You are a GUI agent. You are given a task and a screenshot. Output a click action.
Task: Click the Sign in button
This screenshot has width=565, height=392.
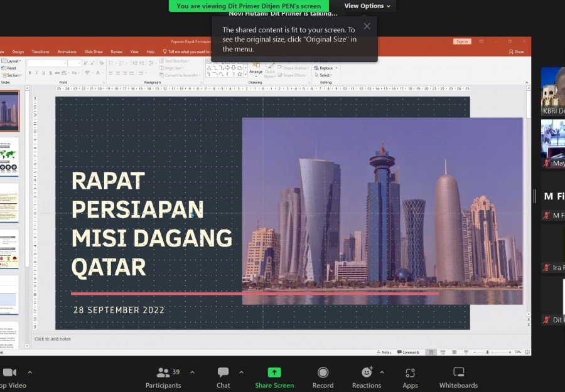coord(462,42)
